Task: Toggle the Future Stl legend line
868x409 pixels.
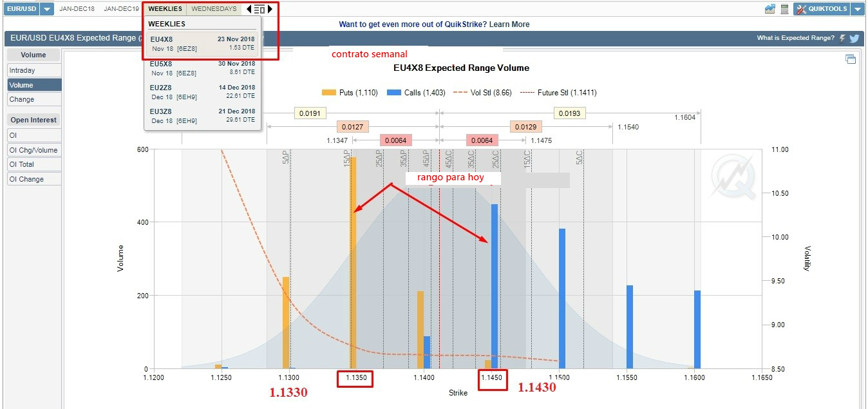Action: (x=559, y=93)
